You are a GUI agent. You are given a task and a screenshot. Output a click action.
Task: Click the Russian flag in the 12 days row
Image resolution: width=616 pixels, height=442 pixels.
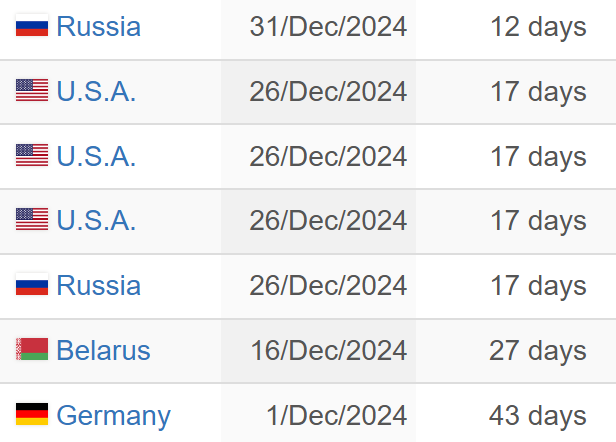tap(32, 27)
